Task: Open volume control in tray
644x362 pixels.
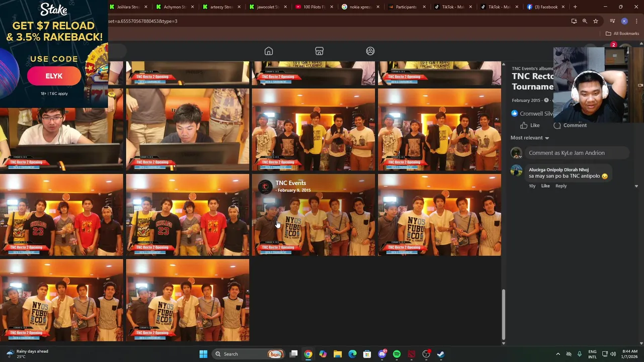Action: pos(614,354)
